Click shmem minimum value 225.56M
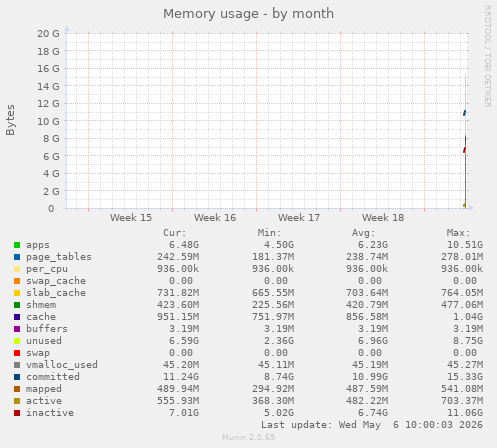497x448 pixels. tap(273, 305)
